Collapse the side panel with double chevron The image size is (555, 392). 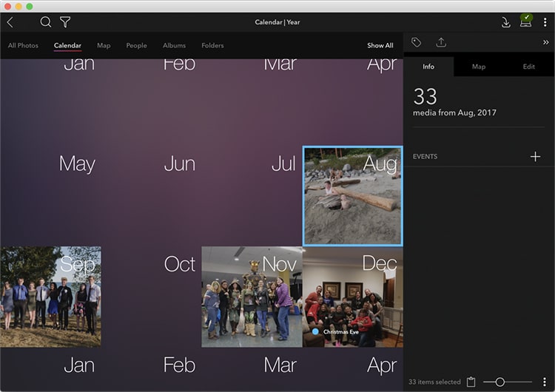point(545,43)
